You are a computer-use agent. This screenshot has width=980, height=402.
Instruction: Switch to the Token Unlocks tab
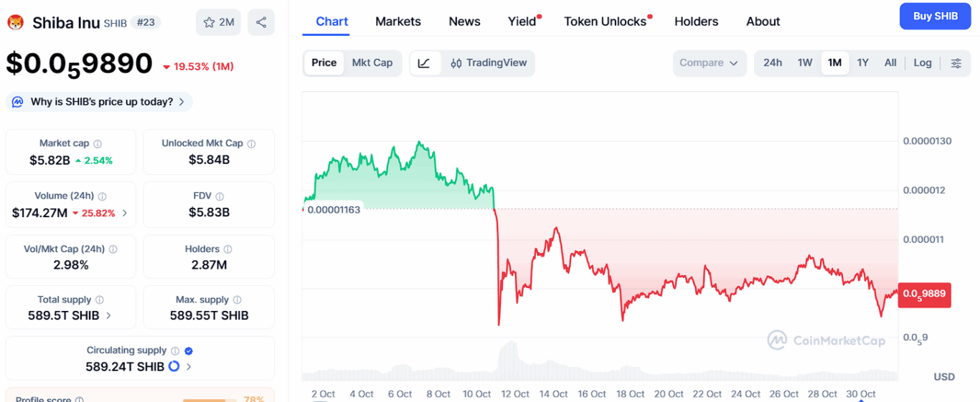point(605,21)
